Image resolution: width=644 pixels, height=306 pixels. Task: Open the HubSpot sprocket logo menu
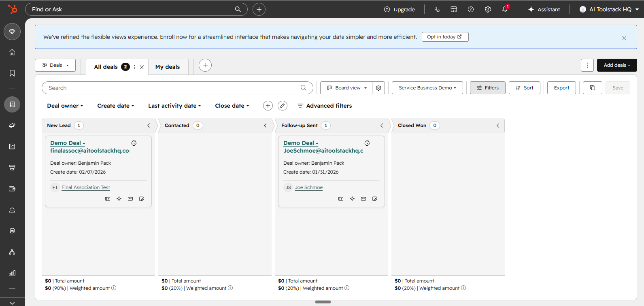(x=12, y=9)
